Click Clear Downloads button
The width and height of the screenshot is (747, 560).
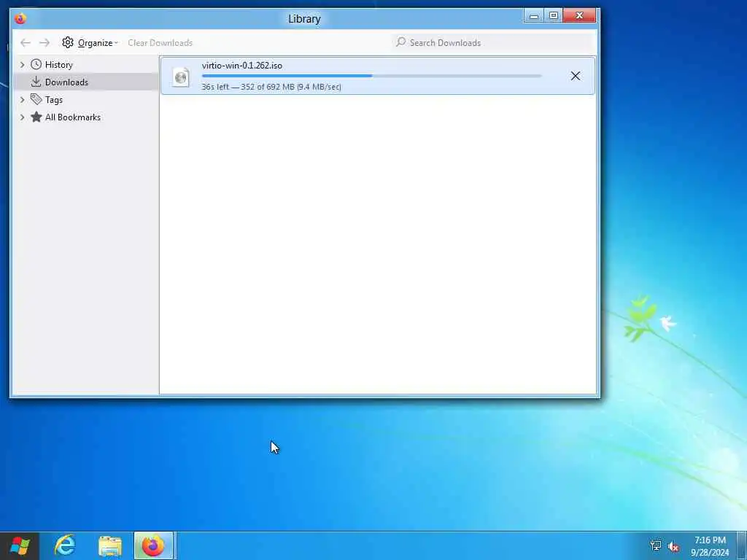[160, 43]
